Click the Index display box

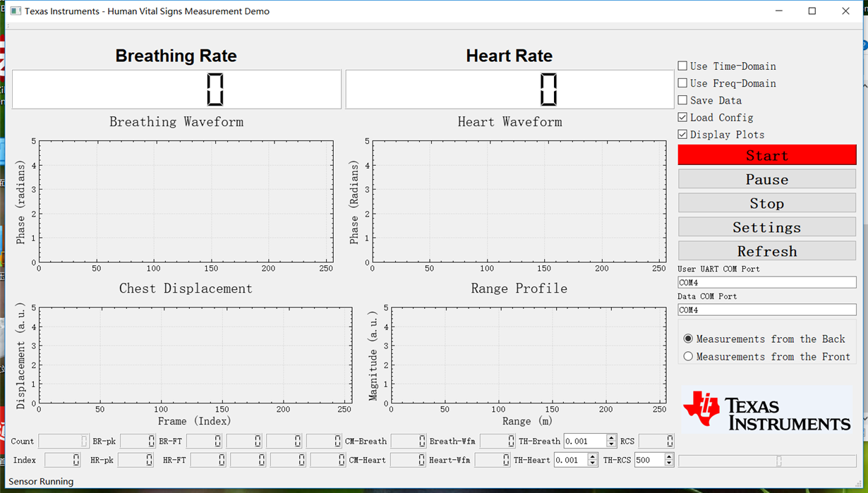[62, 460]
